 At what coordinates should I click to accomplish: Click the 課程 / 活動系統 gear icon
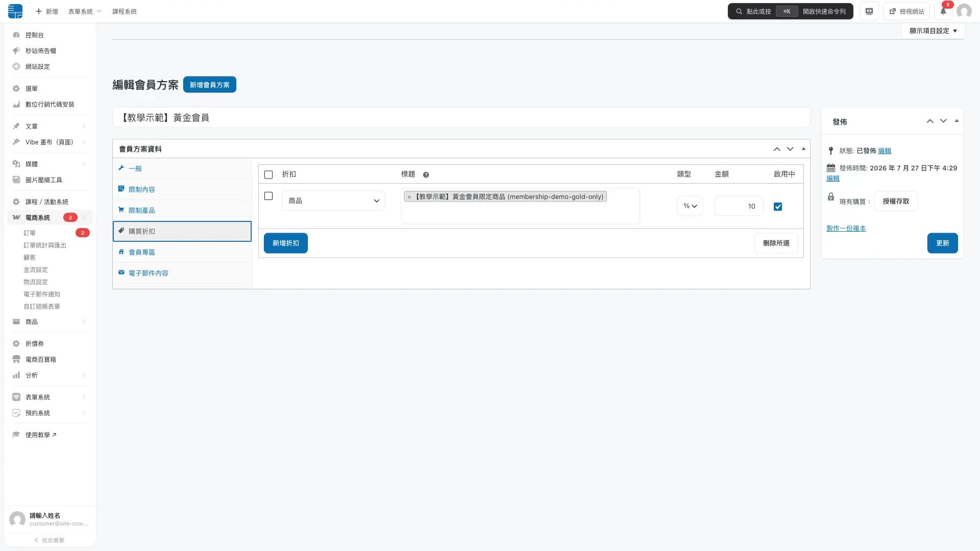click(16, 202)
